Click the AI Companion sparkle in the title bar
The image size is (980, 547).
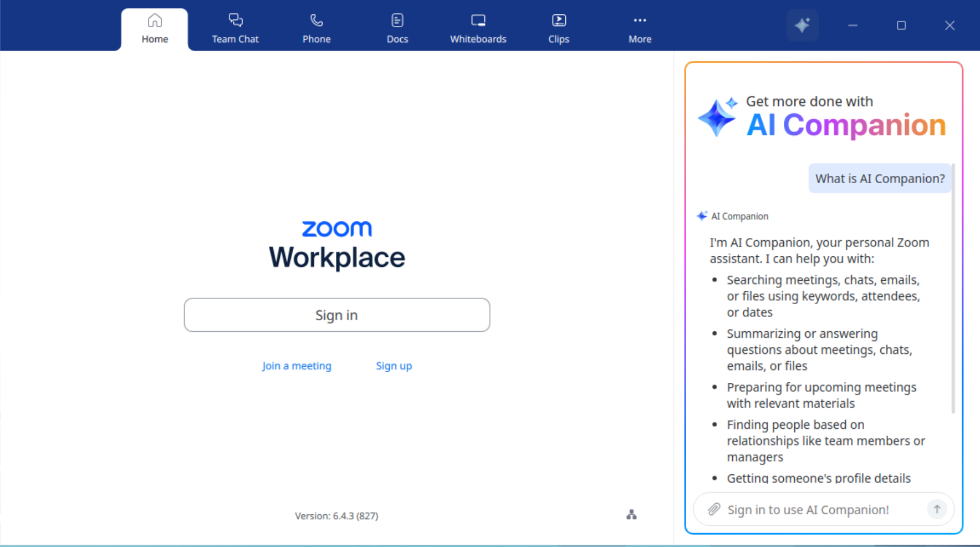803,25
